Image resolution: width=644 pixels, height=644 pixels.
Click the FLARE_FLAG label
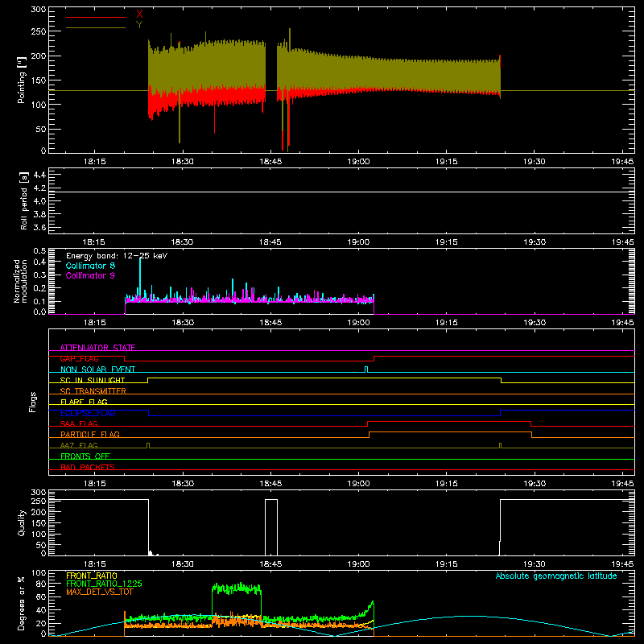point(84,402)
